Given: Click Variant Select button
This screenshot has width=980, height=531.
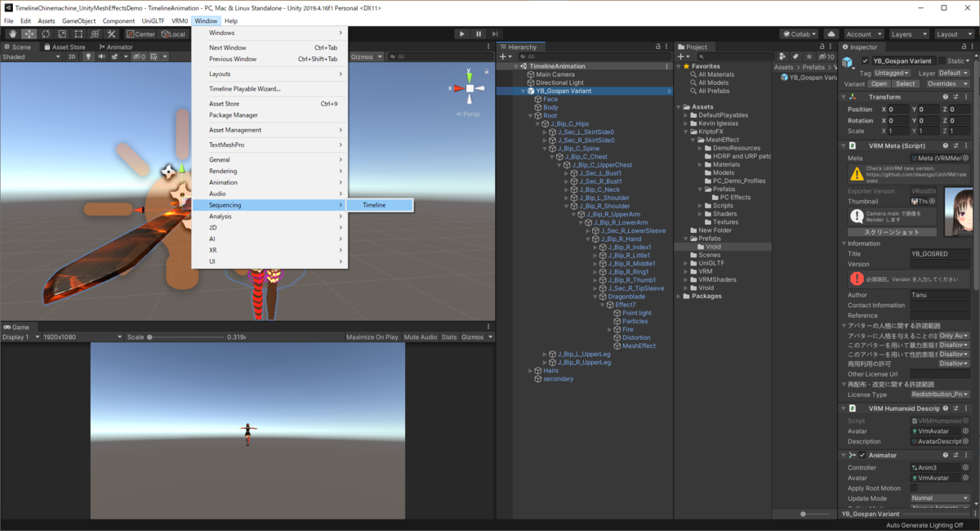Looking at the screenshot, I should coord(906,83).
